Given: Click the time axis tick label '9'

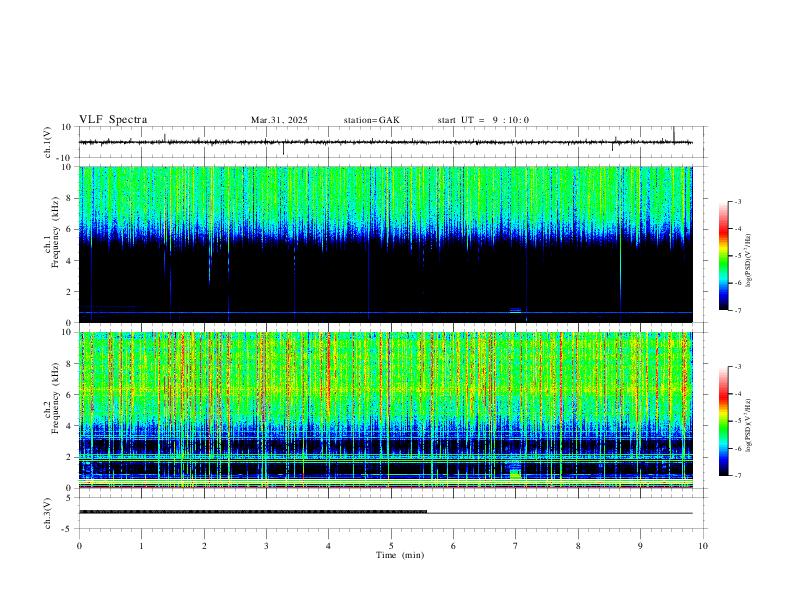Looking at the screenshot, I should click(x=640, y=546).
